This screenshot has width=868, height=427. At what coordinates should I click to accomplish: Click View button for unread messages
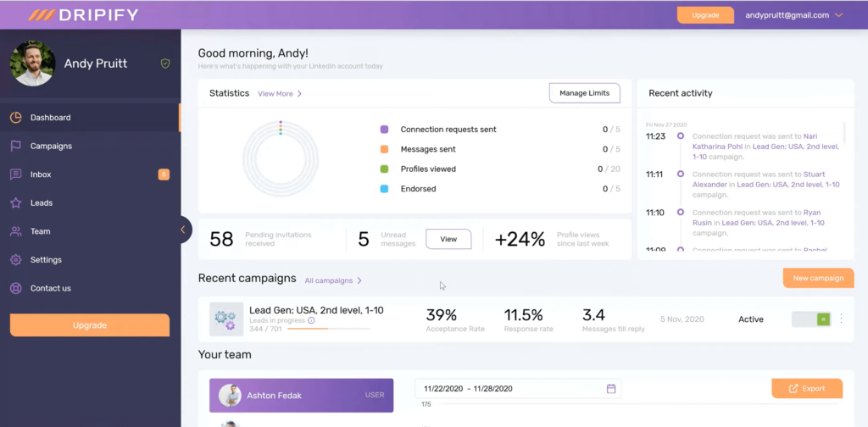448,239
